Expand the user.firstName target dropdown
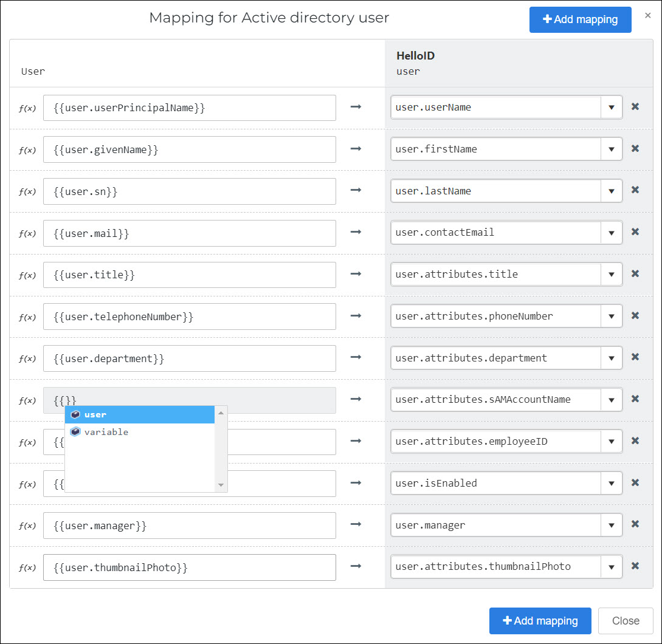 [x=612, y=149]
